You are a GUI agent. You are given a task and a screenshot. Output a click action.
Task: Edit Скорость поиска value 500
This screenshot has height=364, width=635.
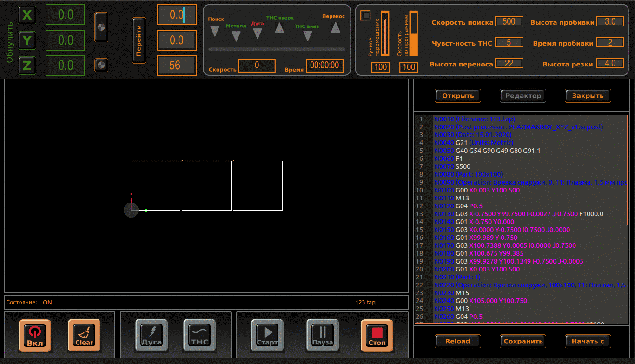pyautogui.click(x=509, y=21)
